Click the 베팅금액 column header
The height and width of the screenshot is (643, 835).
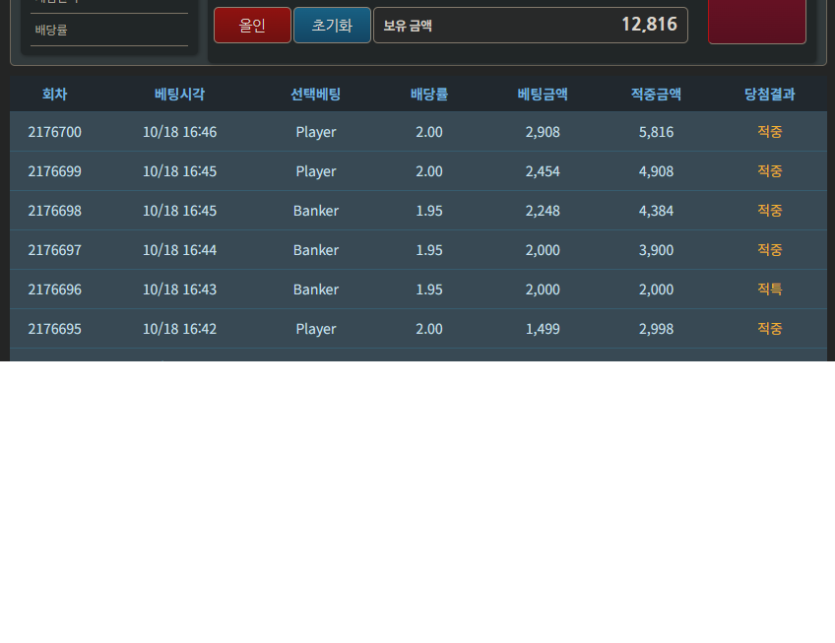click(543, 94)
